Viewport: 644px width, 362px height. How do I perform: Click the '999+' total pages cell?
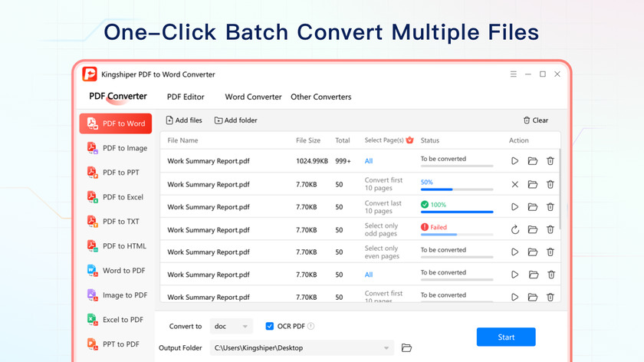coord(343,161)
